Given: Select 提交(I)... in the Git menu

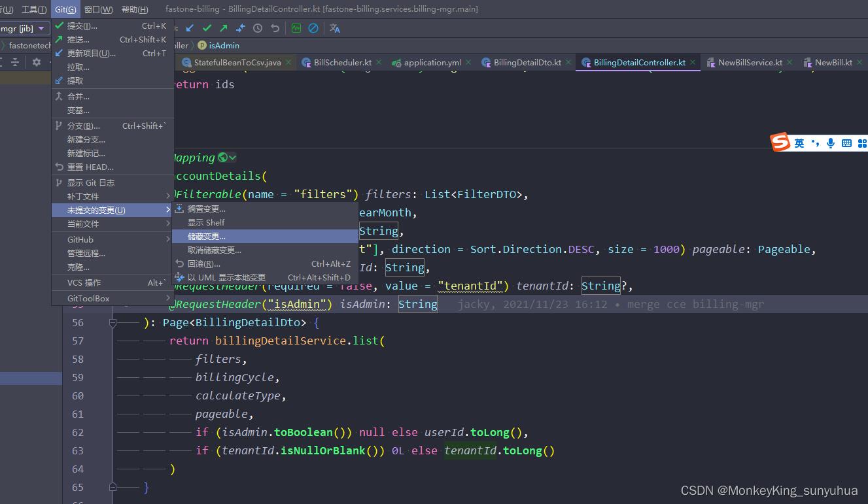Looking at the screenshot, I should pos(113,26).
